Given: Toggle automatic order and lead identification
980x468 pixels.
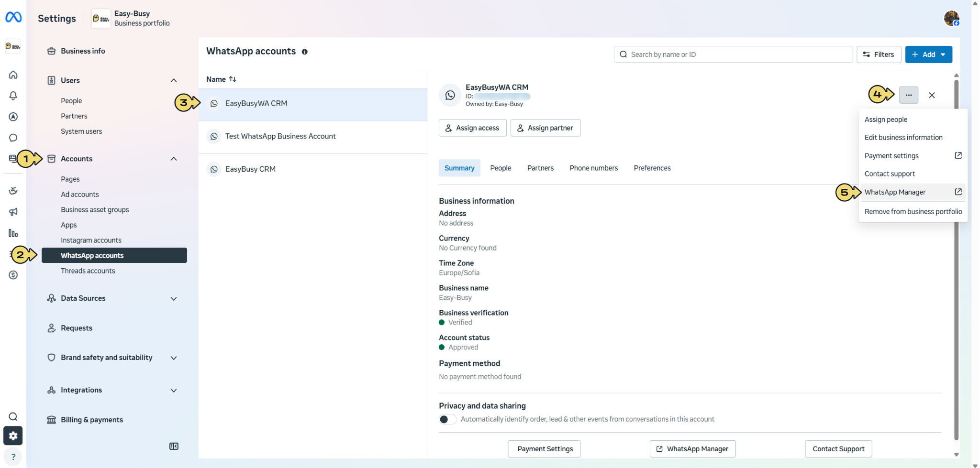Looking at the screenshot, I should pyautogui.click(x=447, y=419).
